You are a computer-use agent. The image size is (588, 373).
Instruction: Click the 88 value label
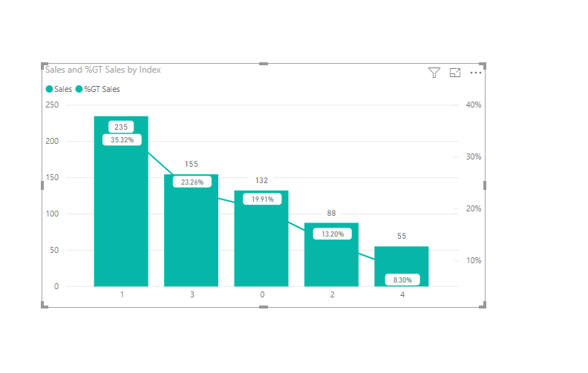332,213
